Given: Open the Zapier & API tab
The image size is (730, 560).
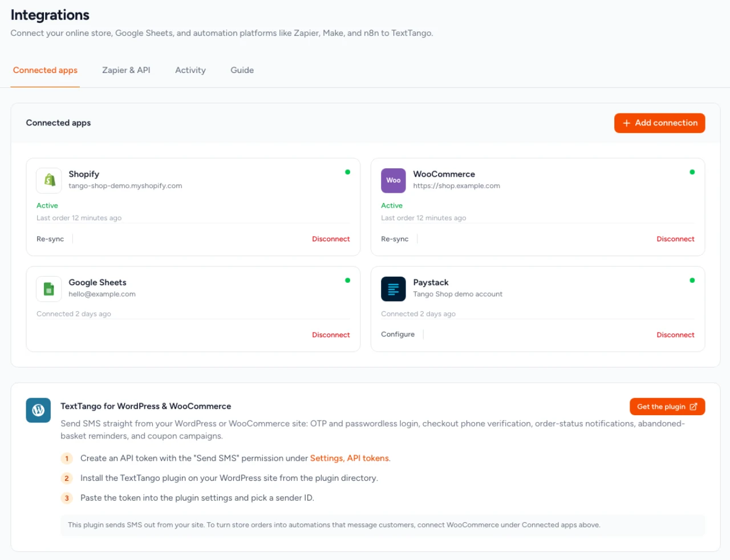Looking at the screenshot, I should (126, 70).
